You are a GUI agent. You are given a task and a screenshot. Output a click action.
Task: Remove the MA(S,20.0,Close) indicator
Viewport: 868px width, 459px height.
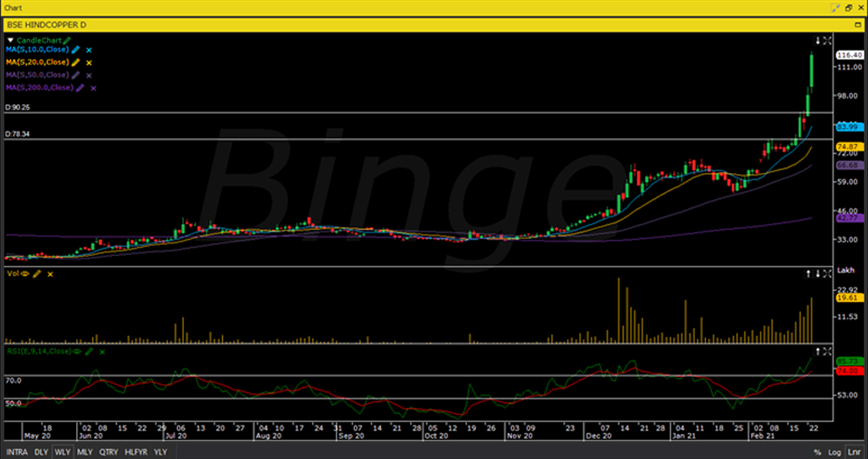[x=89, y=63]
